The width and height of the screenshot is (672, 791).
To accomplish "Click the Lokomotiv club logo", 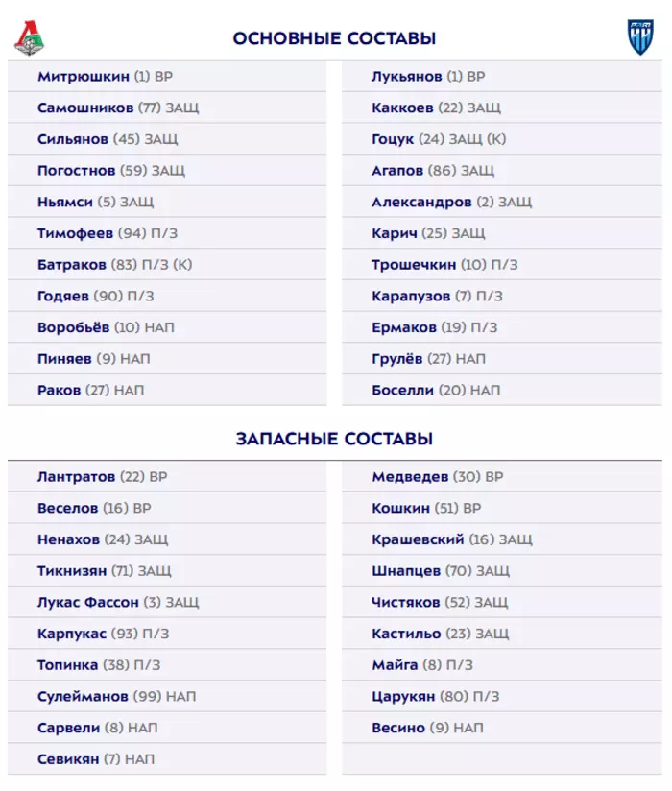I will click(x=31, y=37).
